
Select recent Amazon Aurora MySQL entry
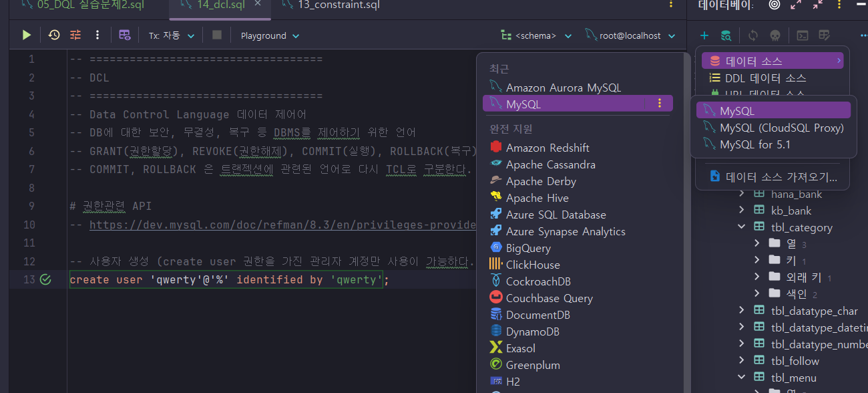[578, 88]
